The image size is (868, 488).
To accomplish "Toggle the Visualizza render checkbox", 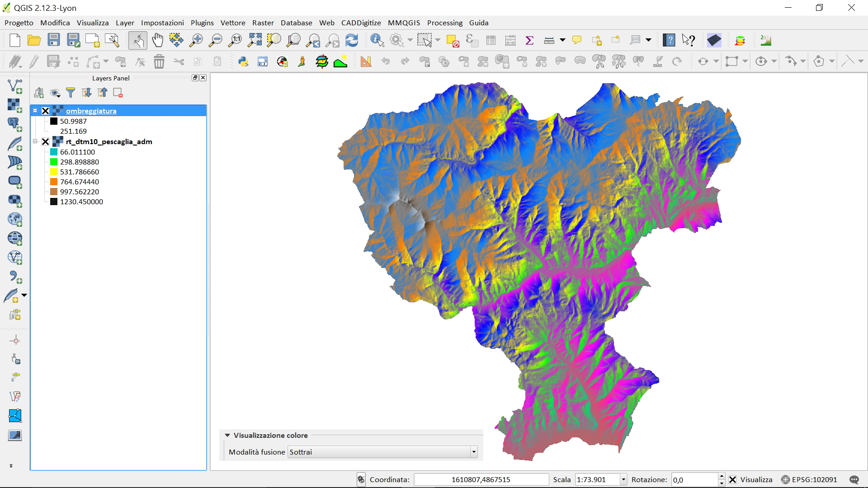I will pyautogui.click(x=733, y=479).
